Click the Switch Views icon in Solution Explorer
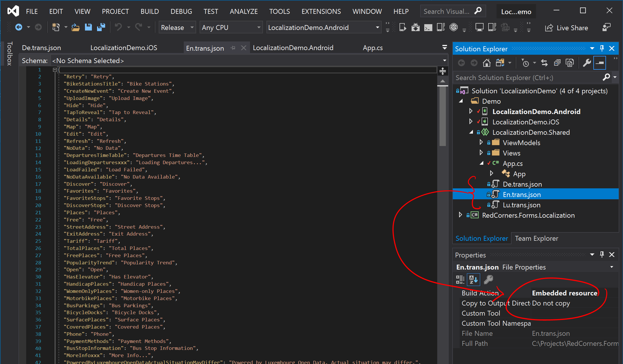Viewport: 623px width, 364px height. (500, 63)
